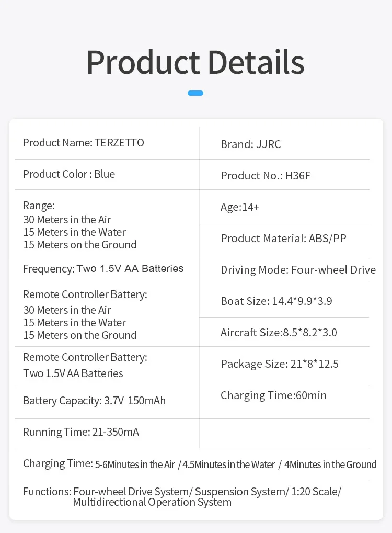Click the blue pill indicator below the heading
Image resolution: width=392 pixels, height=533 pixels.
[195, 93]
